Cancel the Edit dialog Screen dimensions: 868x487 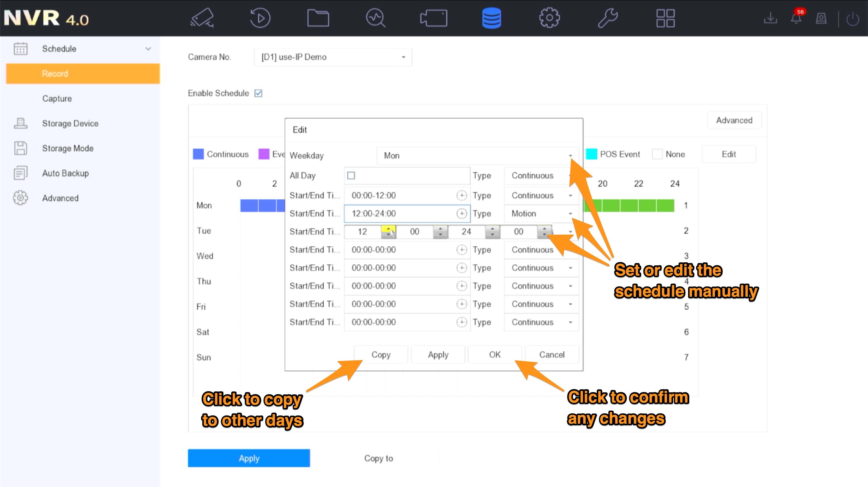coord(552,355)
